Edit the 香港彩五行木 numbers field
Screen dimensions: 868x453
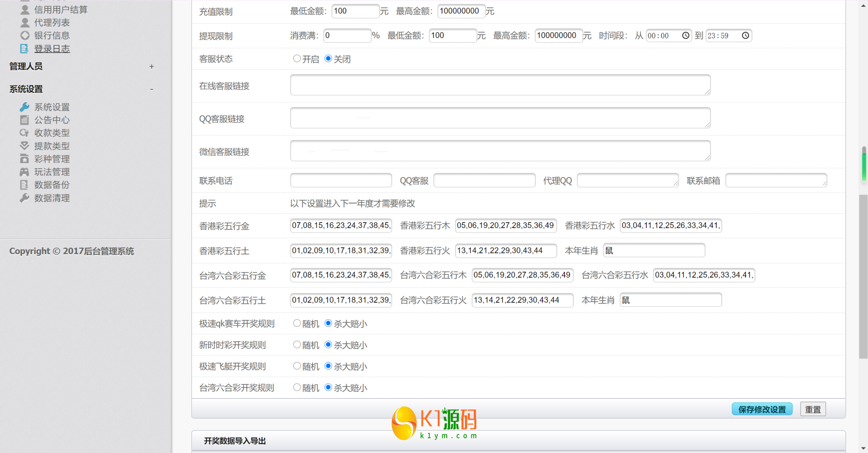[x=506, y=225]
